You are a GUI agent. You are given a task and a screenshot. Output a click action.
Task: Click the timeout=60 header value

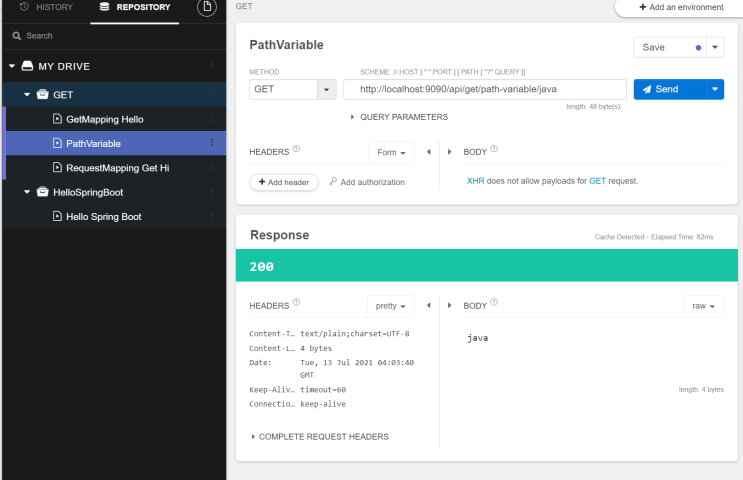pos(323,389)
